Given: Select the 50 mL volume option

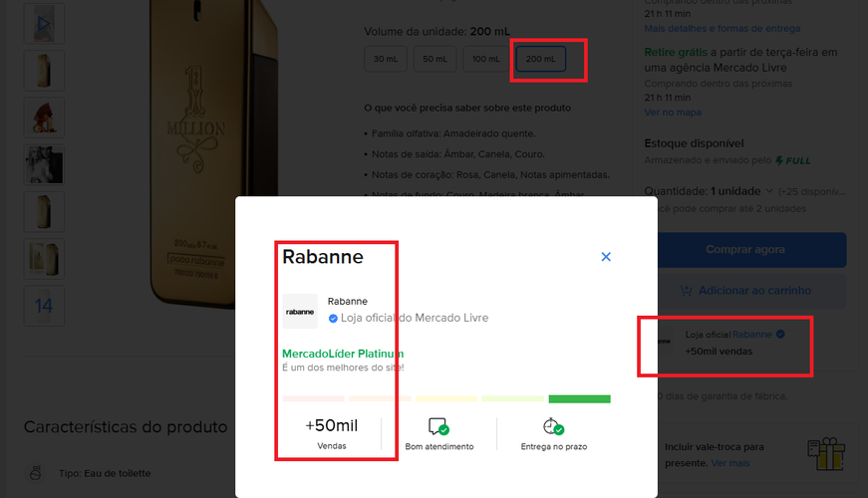Looking at the screenshot, I should coord(434,60).
